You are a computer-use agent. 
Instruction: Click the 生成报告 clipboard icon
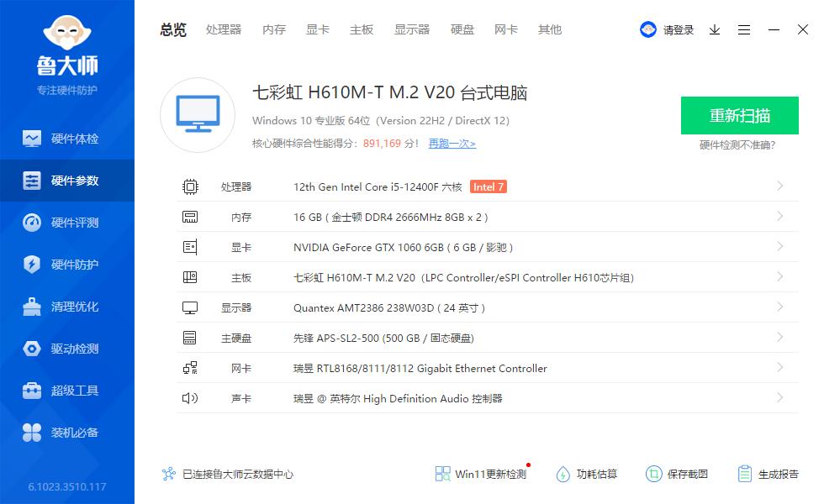point(745,474)
